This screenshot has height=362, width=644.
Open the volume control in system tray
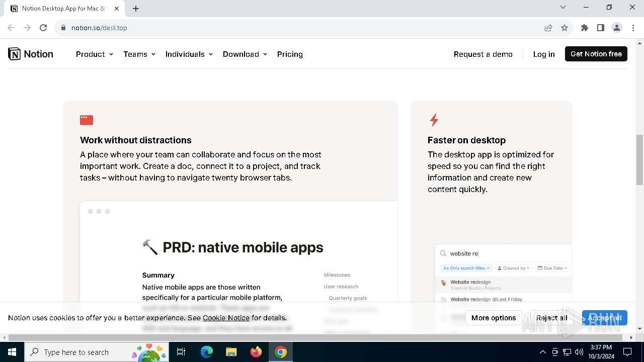click(579, 352)
